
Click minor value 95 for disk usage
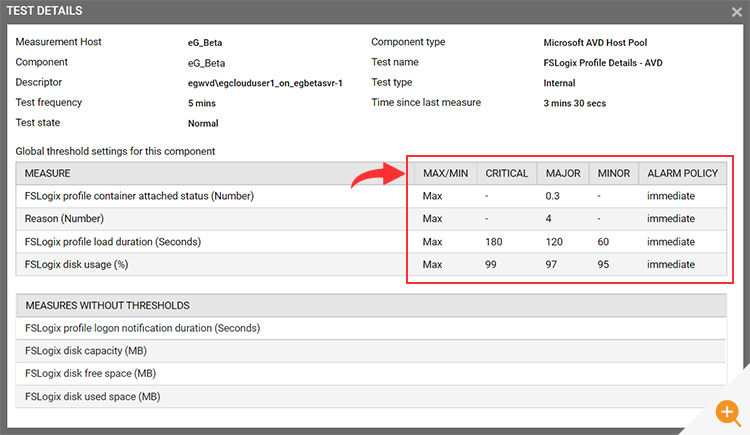pyautogui.click(x=603, y=265)
